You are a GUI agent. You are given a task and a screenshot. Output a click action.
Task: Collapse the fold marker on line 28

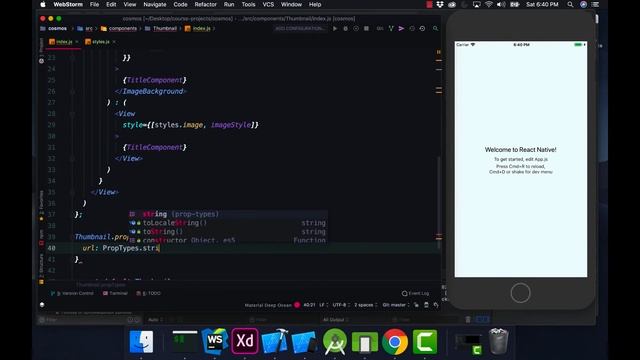[72, 114]
